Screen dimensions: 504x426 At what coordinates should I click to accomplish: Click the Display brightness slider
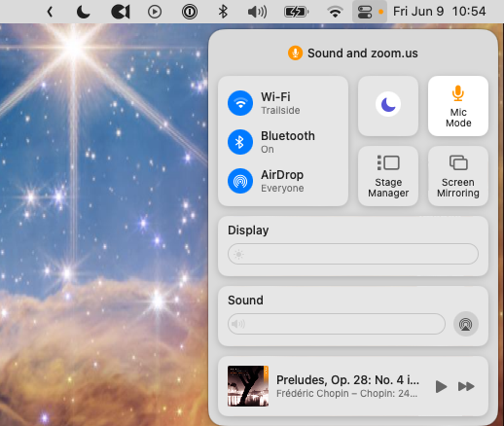tap(353, 254)
